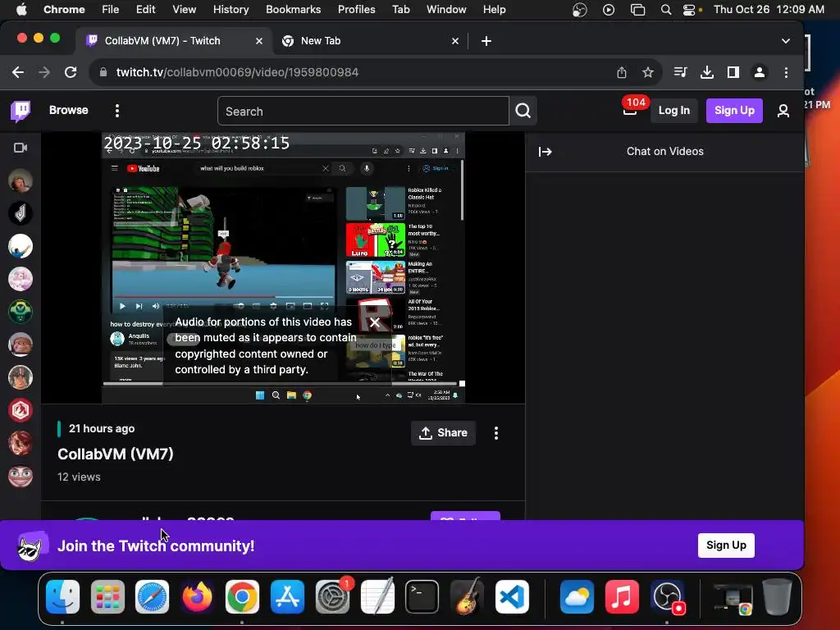Click the followed channels camera icon in sidebar
Screen dimensions: 840x630
point(21,148)
